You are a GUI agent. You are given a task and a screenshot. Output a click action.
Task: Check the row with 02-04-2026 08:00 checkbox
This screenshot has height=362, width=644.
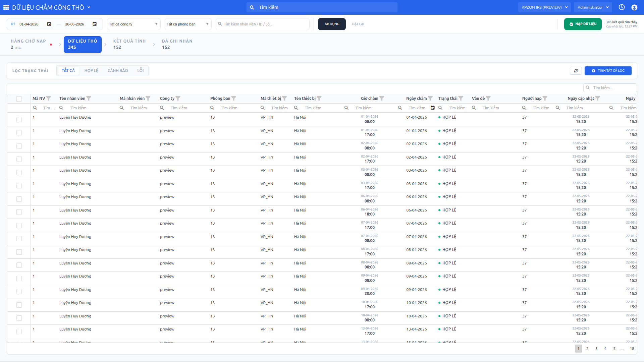pyautogui.click(x=19, y=146)
